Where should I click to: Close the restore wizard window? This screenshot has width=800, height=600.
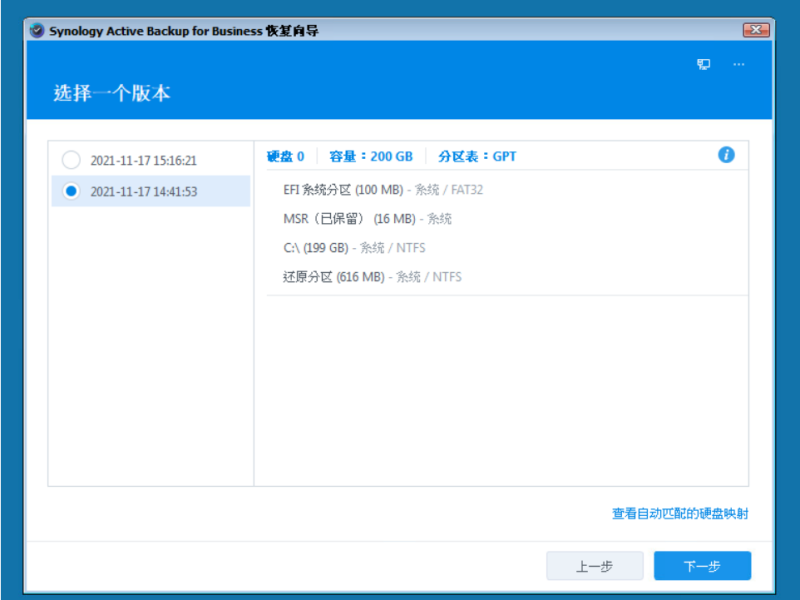[x=756, y=30]
